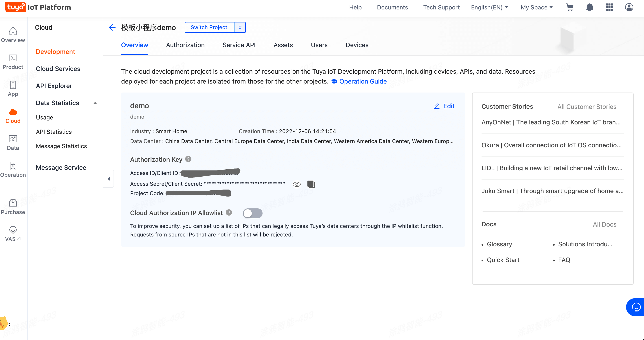This screenshot has width=644, height=340.
Task: Enable Cloud Authorization IP Allowlist switch
Action: pos(252,213)
